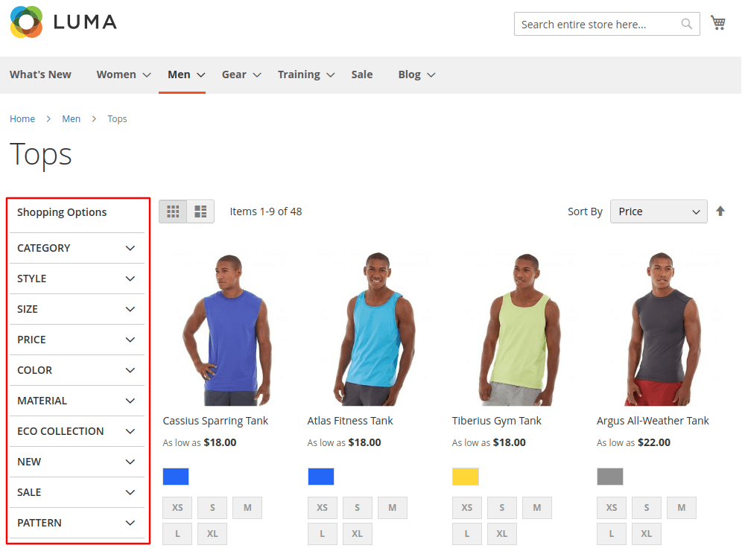Open the Sort By dropdown

coord(659,211)
